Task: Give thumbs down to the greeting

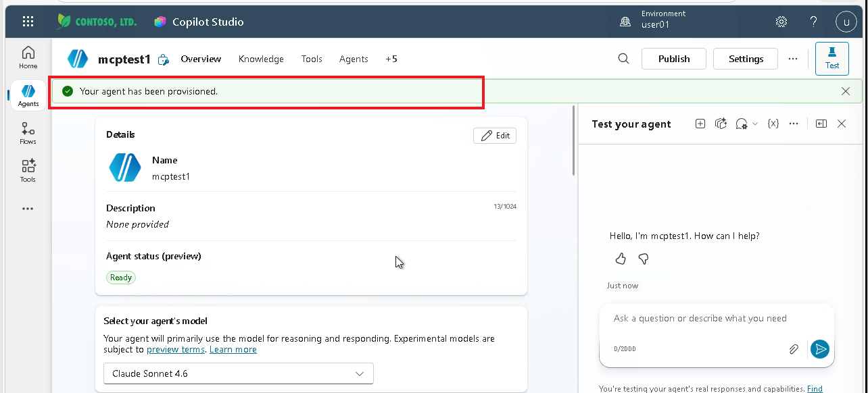Action: click(x=644, y=259)
